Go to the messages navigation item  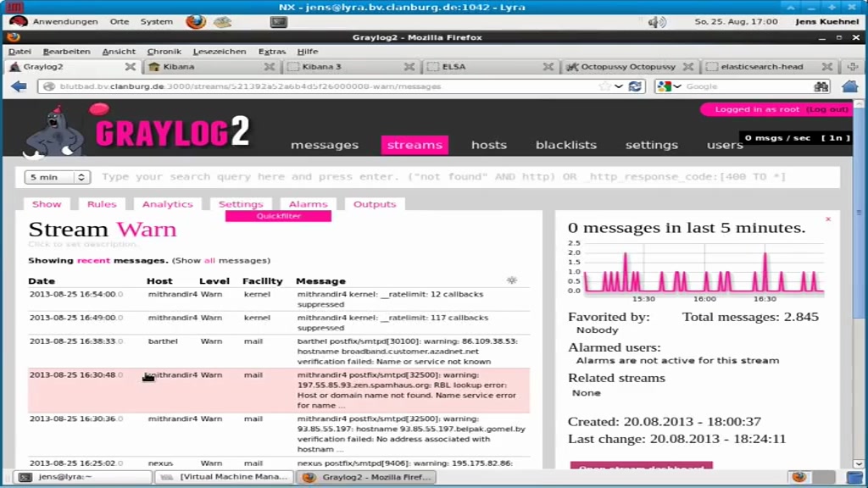325,145
